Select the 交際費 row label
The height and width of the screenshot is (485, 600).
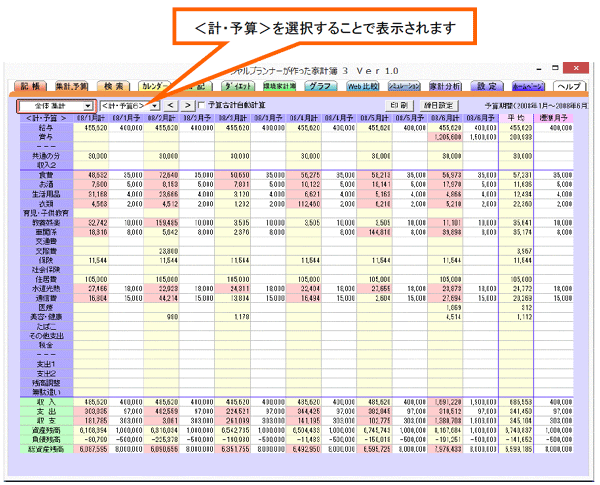pos(46,251)
